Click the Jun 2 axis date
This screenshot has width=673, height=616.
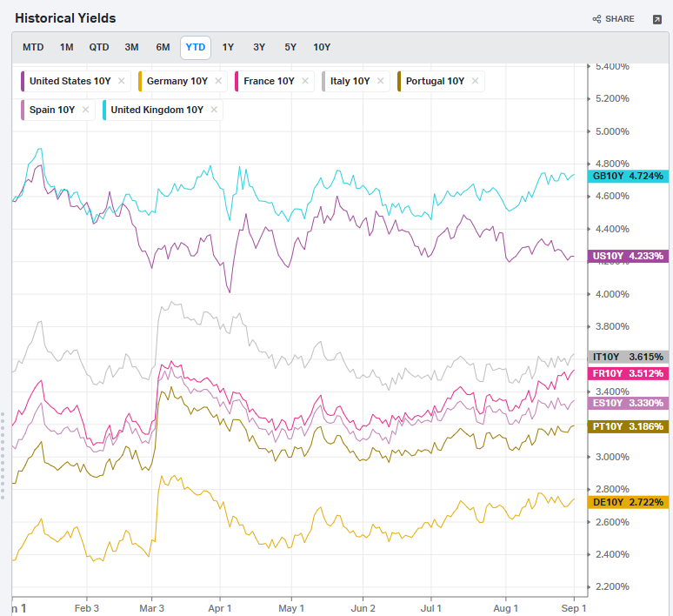(x=363, y=608)
